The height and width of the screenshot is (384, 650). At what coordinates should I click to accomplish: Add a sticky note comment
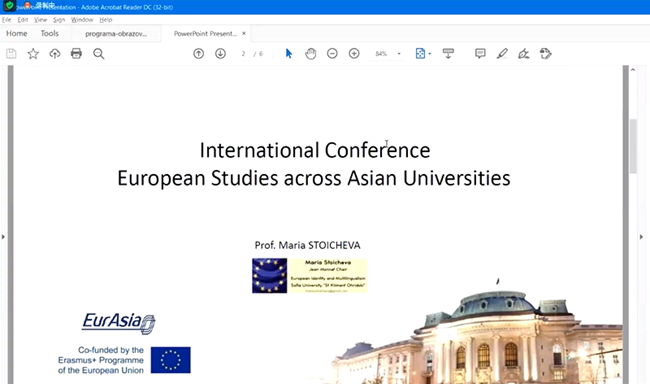[x=480, y=53]
